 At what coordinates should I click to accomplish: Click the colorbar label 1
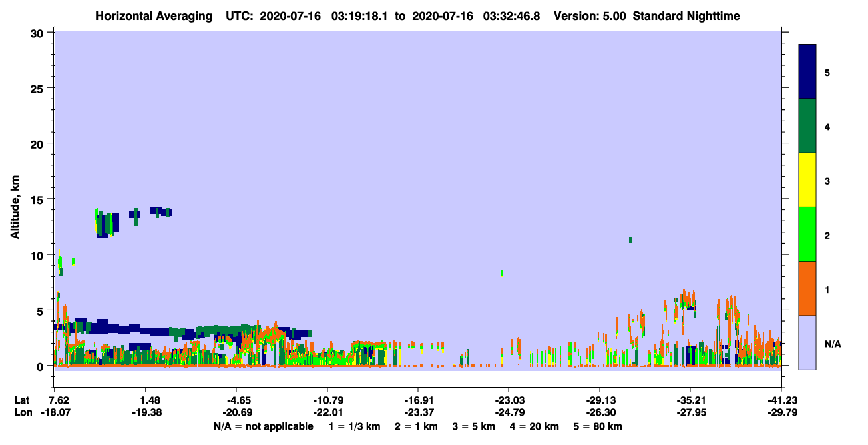827,290
